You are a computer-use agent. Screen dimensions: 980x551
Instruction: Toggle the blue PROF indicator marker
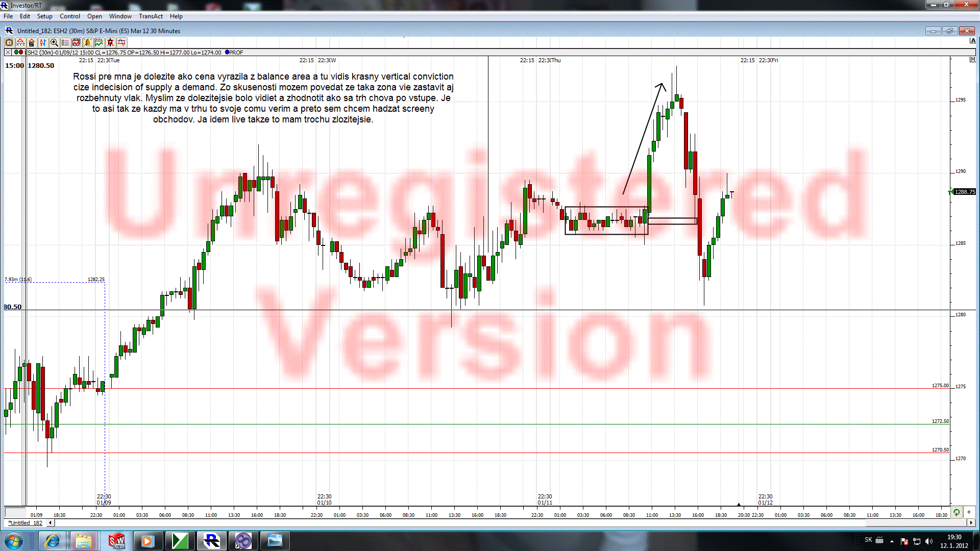[227, 52]
